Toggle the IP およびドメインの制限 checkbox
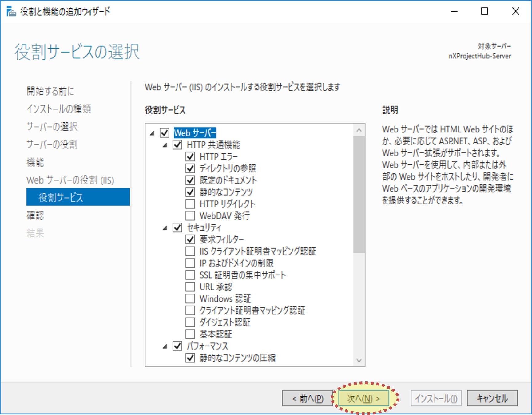 [x=190, y=263]
